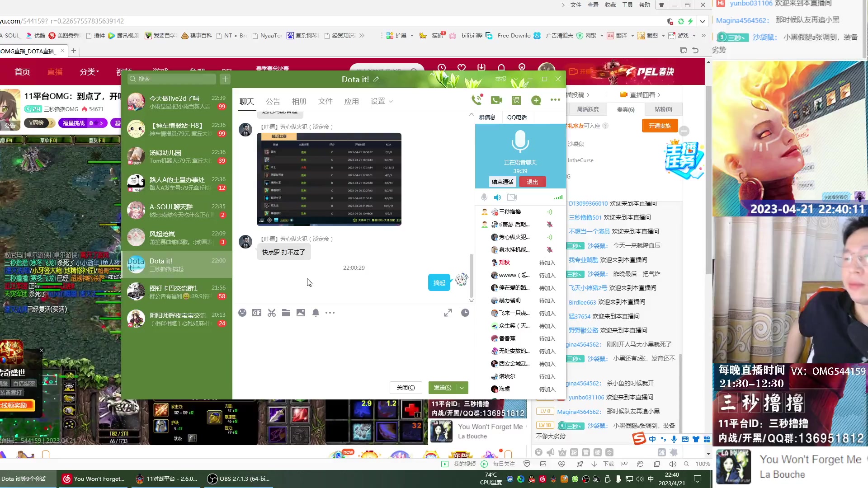Open OBS 27.1.3 from the taskbar
The height and width of the screenshot is (488, 868).
coord(239,479)
